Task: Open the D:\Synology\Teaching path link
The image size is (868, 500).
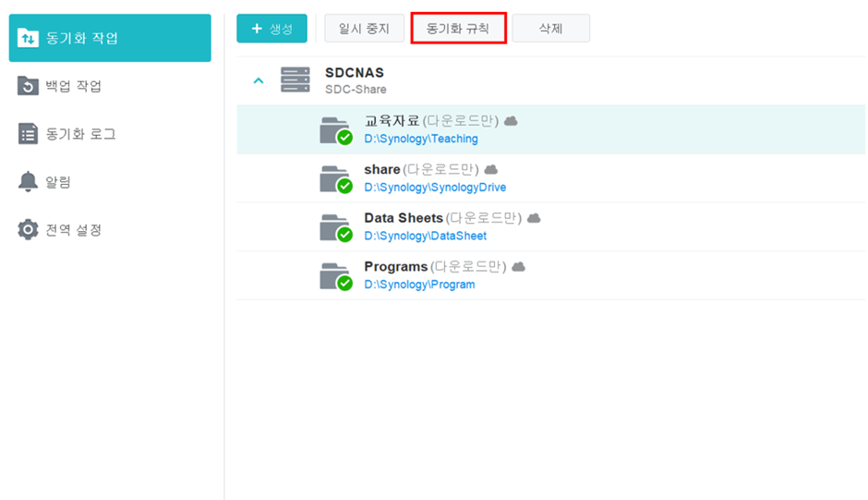Action: coord(421,139)
